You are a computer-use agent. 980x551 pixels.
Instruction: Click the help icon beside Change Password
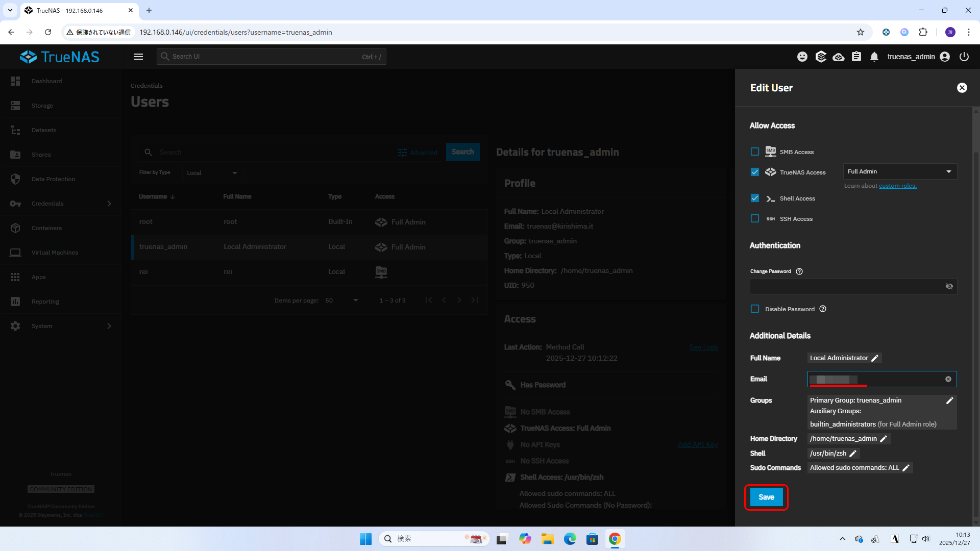click(x=799, y=271)
